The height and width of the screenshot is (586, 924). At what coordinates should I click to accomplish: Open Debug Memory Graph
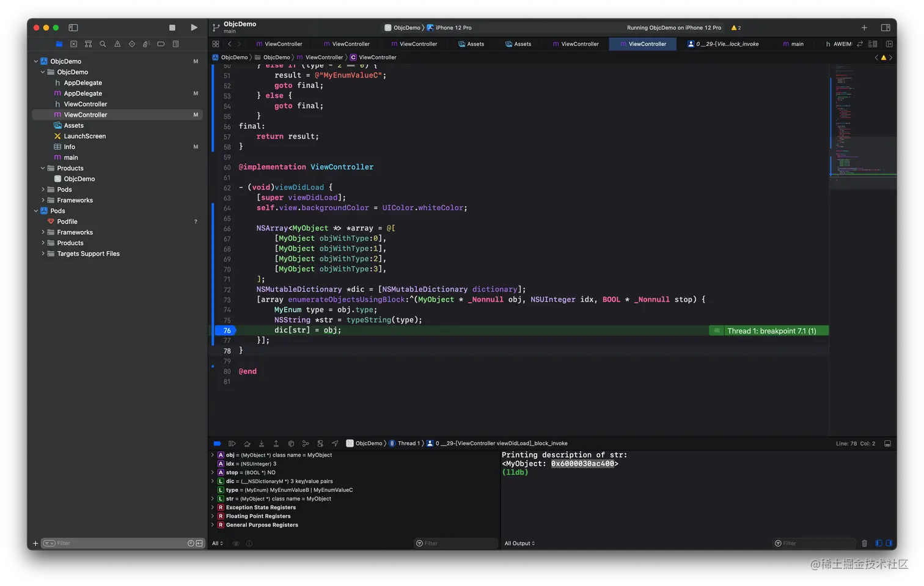coord(306,444)
